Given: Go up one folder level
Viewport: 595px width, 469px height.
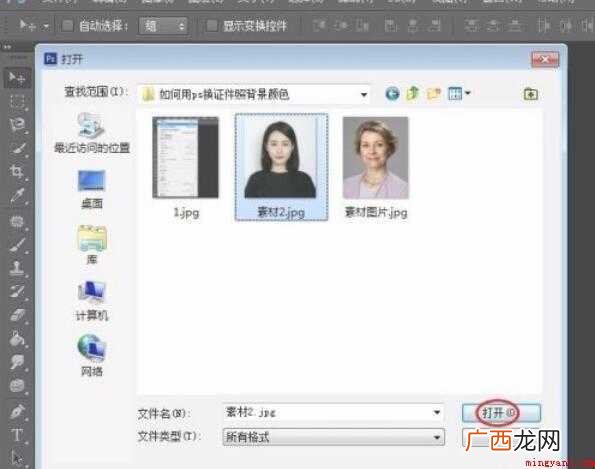Looking at the screenshot, I should click(413, 93).
